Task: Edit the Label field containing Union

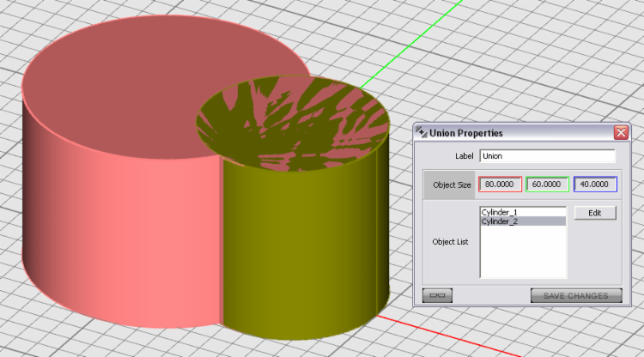Action: tap(547, 156)
